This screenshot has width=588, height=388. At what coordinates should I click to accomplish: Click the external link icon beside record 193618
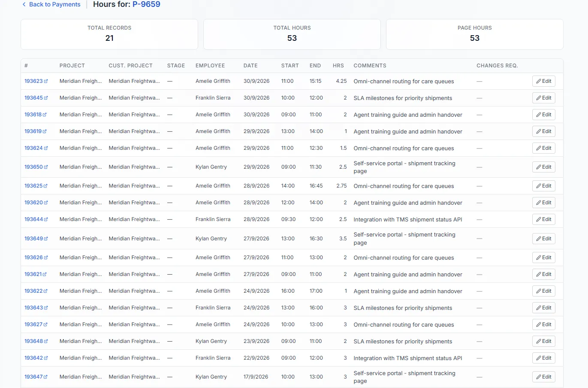click(45, 115)
